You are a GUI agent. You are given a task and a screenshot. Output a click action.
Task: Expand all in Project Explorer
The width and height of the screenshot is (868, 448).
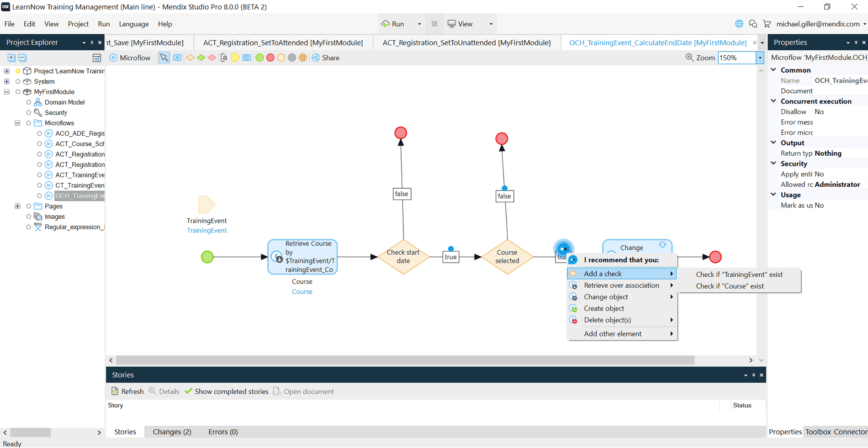[x=11, y=58]
